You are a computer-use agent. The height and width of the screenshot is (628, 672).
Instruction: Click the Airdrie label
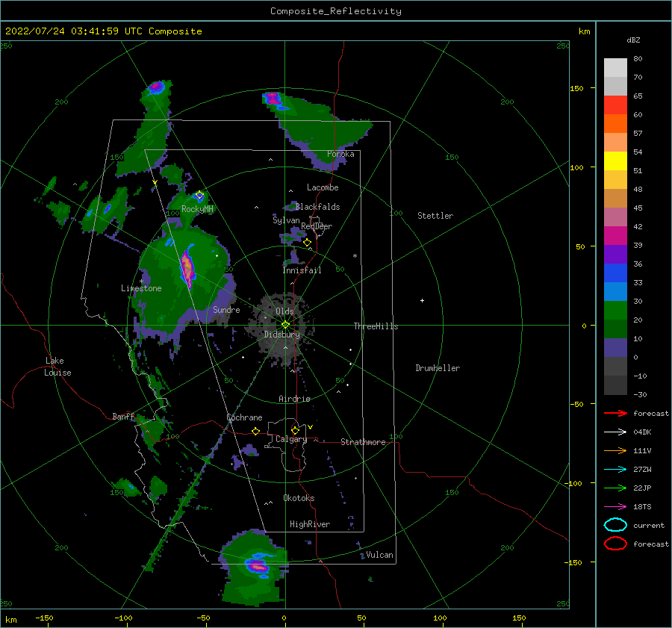(294, 399)
